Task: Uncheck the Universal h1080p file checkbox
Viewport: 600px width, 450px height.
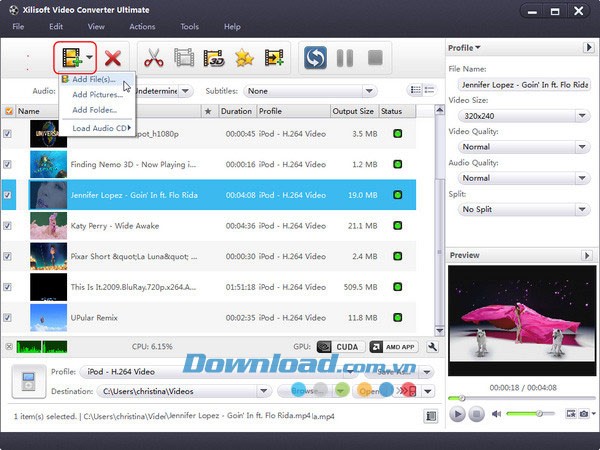Action: coord(7,134)
